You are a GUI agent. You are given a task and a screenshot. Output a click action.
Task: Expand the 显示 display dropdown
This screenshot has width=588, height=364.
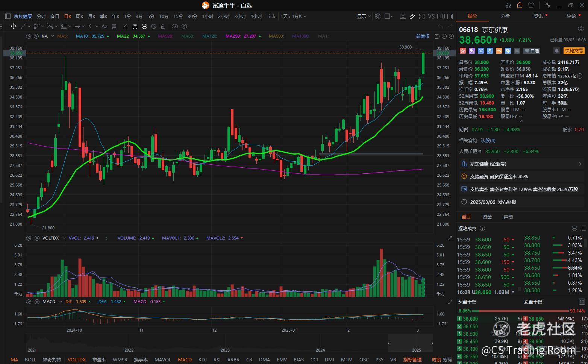[x=364, y=17]
